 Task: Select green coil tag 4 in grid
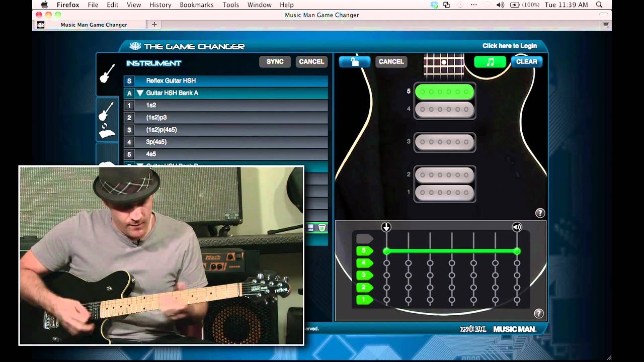(364, 263)
